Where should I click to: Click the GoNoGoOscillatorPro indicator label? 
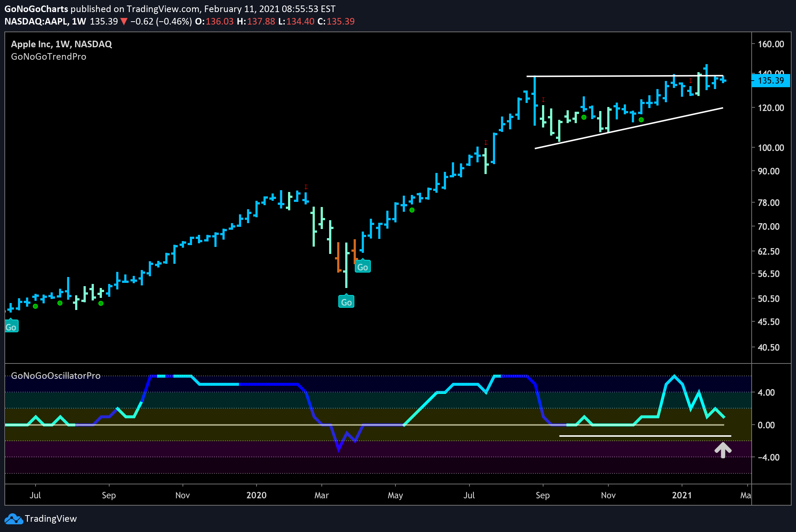coord(56,376)
